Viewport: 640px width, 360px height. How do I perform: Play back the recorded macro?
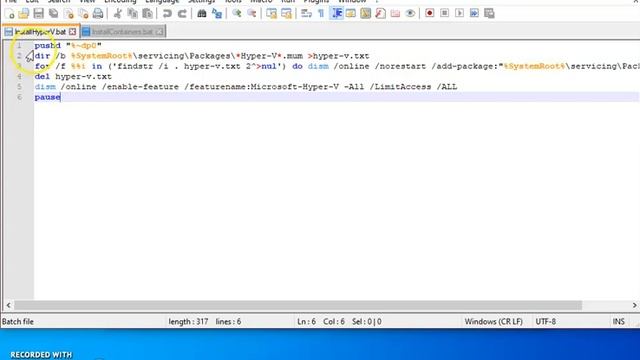click(459, 13)
